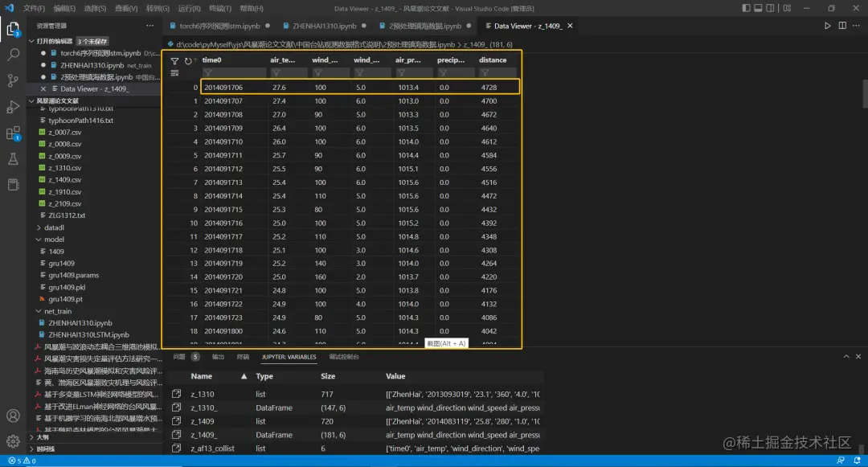Screen dimensions: 868x467
Task: Sort by the time0 column header
Action: [212, 59]
